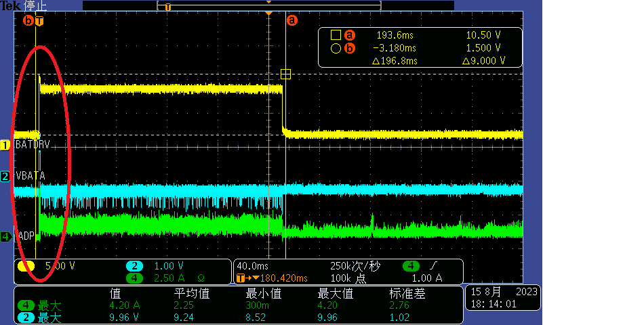
Task: Click the 2.25 mean value
Action: 184,305
